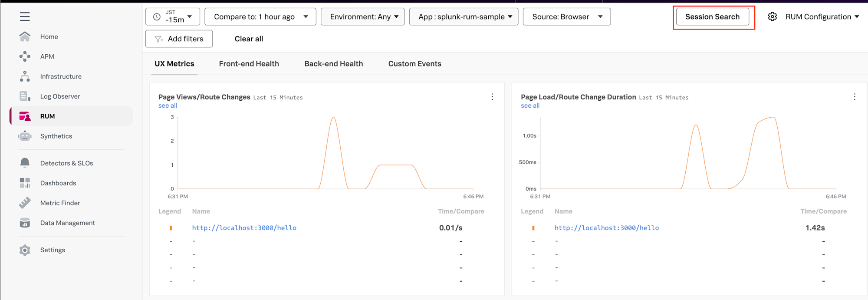Click the Add filters button

click(179, 39)
